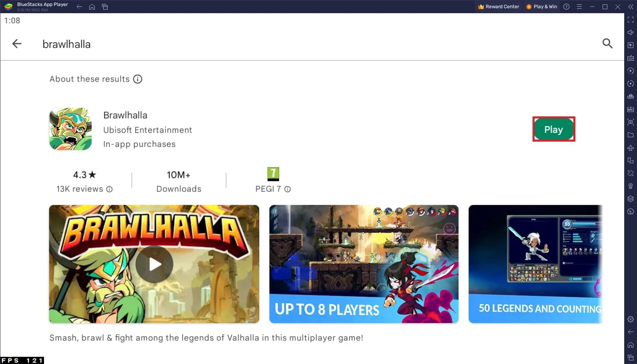The width and height of the screenshot is (637, 364).
Task: Click the memory trimmer icon
Action: pyautogui.click(x=631, y=96)
